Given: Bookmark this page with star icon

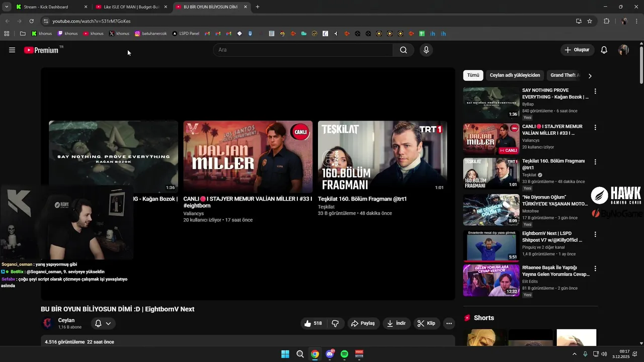Looking at the screenshot, I should point(590,21).
